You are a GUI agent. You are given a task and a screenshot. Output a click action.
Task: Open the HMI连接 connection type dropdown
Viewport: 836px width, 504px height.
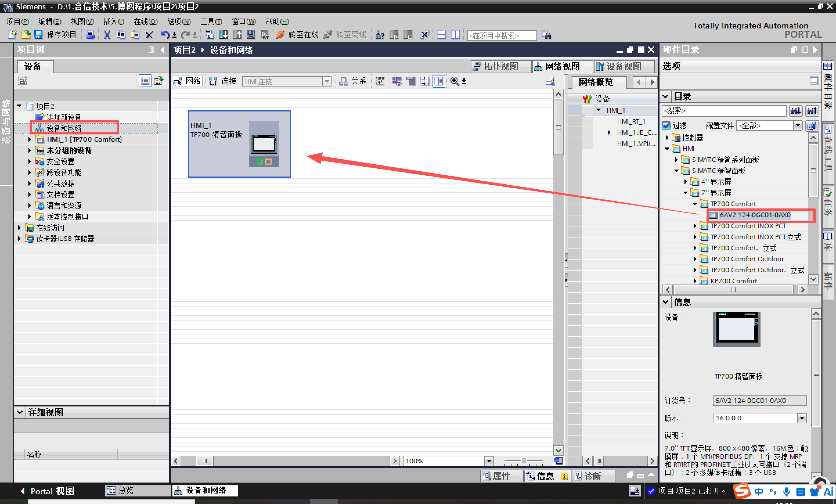327,82
